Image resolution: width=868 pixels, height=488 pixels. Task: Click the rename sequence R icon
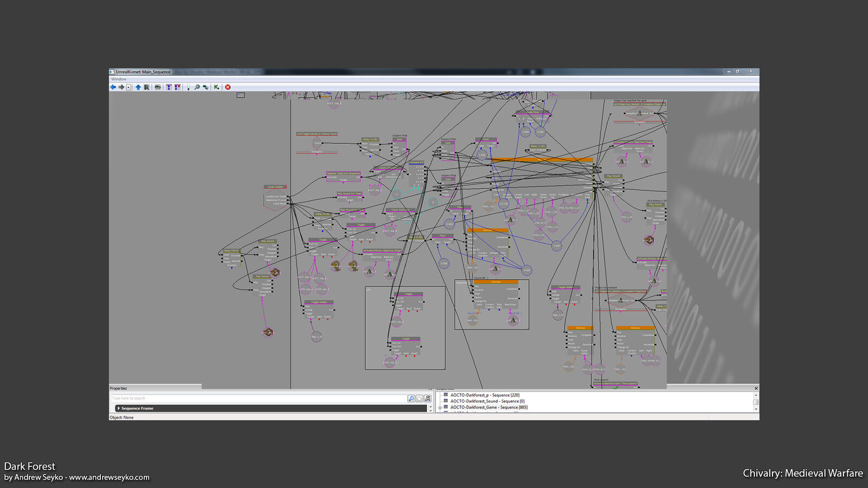click(146, 87)
